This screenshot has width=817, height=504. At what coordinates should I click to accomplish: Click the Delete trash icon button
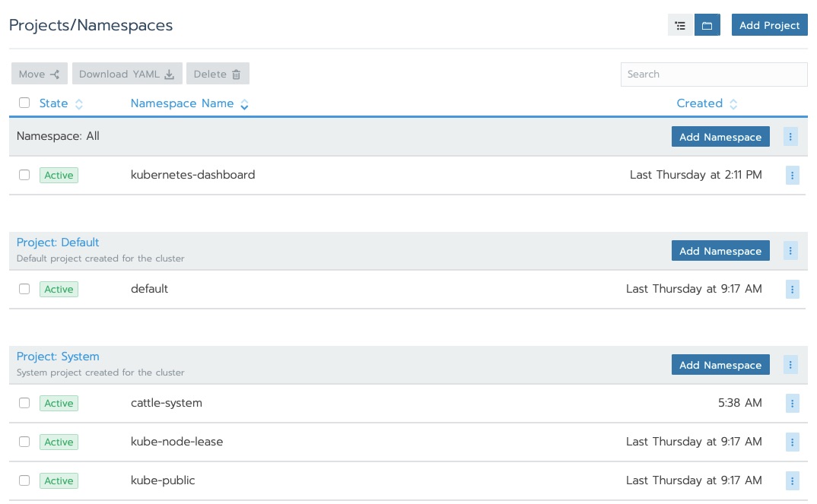pyautogui.click(x=218, y=74)
